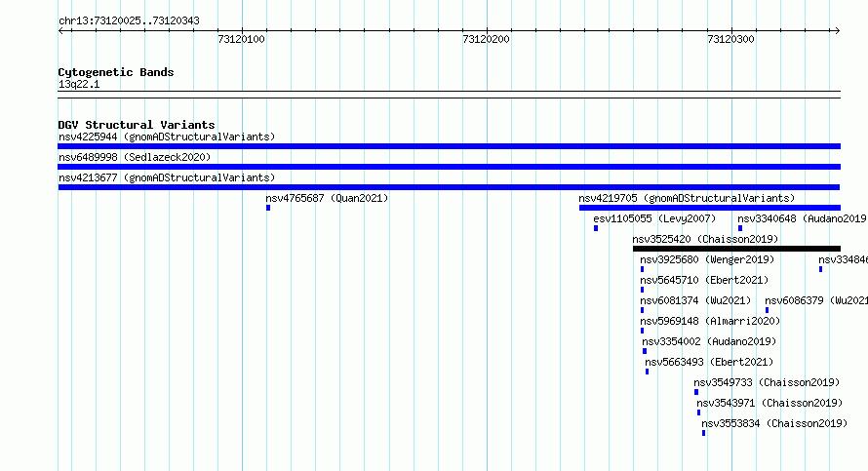Open the nsv6489998 (Sedlazeck2020) label
The width and height of the screenshot is (868, 471).
click(x=135, y=157)
